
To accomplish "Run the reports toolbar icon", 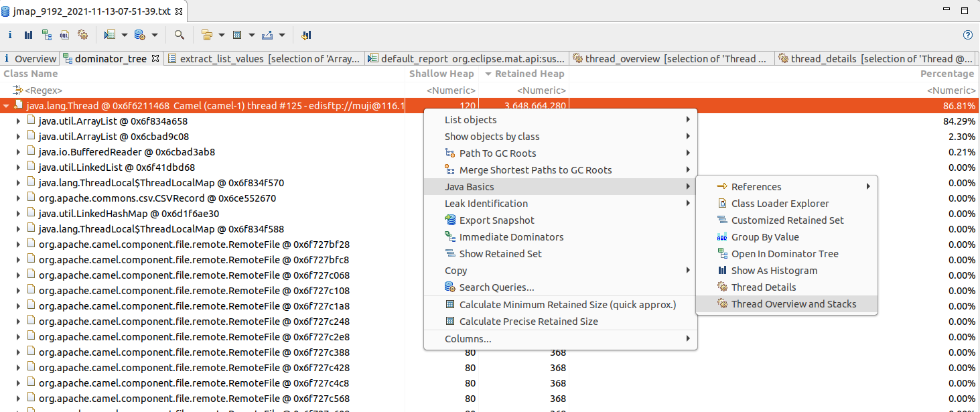I will pyautogui.click(x=111, y=35).
